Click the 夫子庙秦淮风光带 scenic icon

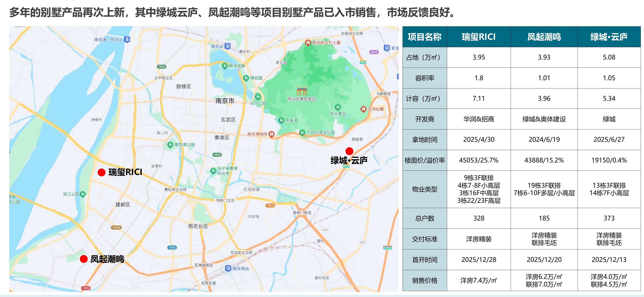[213, 171]
